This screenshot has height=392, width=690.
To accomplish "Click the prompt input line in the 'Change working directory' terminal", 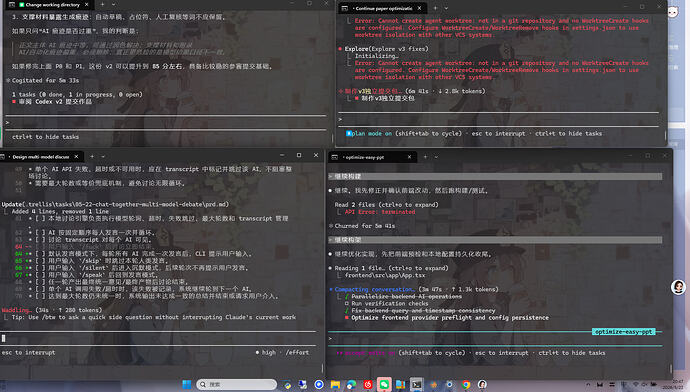I will click(166, 123).
